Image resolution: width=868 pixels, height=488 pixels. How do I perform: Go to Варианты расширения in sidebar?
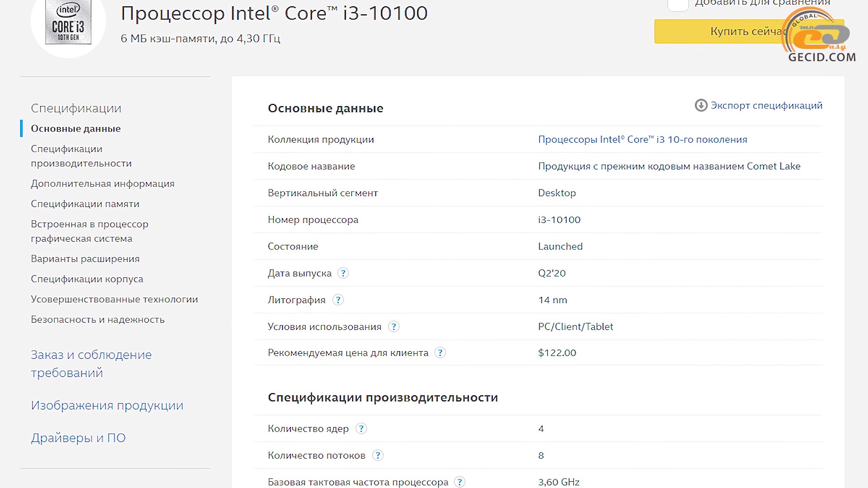tap(85, 258)
